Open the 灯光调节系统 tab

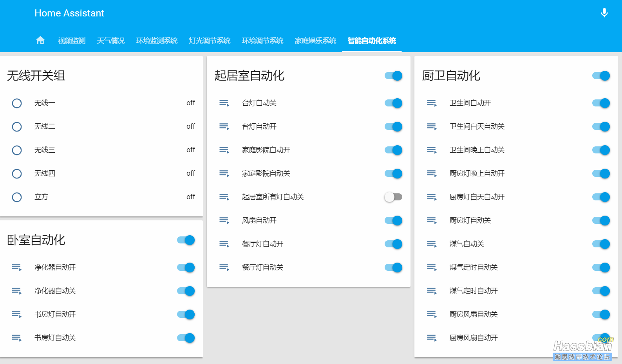point(210,41)
